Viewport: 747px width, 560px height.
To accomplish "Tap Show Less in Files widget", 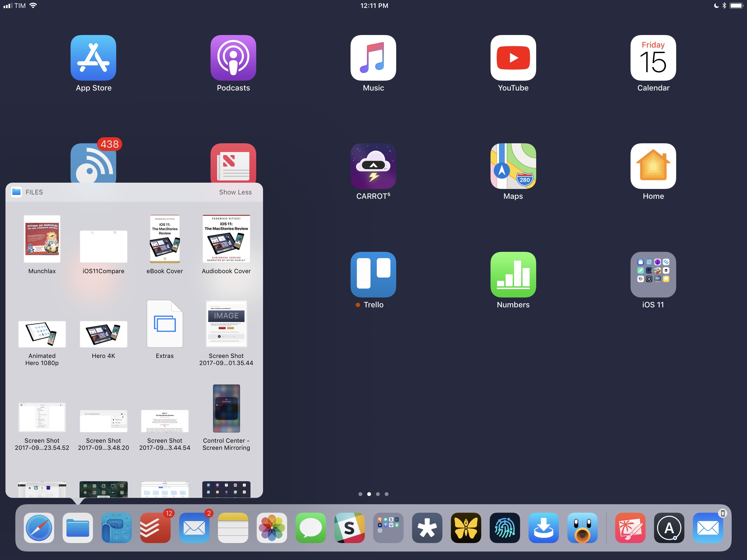I will pyautogui.click(x=235, y=192).
